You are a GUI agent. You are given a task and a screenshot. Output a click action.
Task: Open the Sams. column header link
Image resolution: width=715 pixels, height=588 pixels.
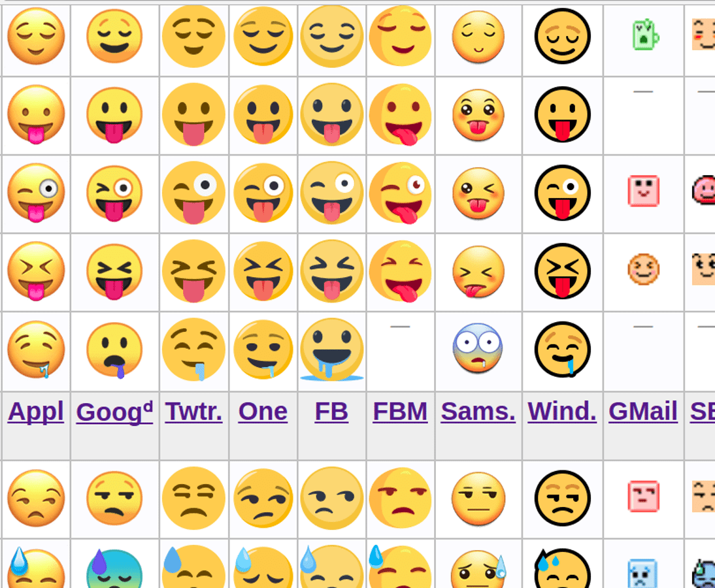pyautogui.click(x=478, y=412)
